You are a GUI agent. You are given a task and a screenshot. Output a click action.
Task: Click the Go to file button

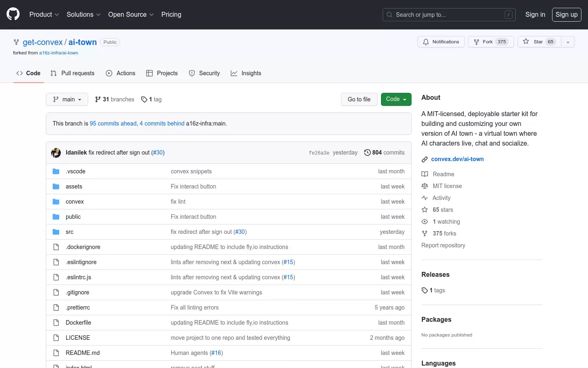(x=359, y=99)
